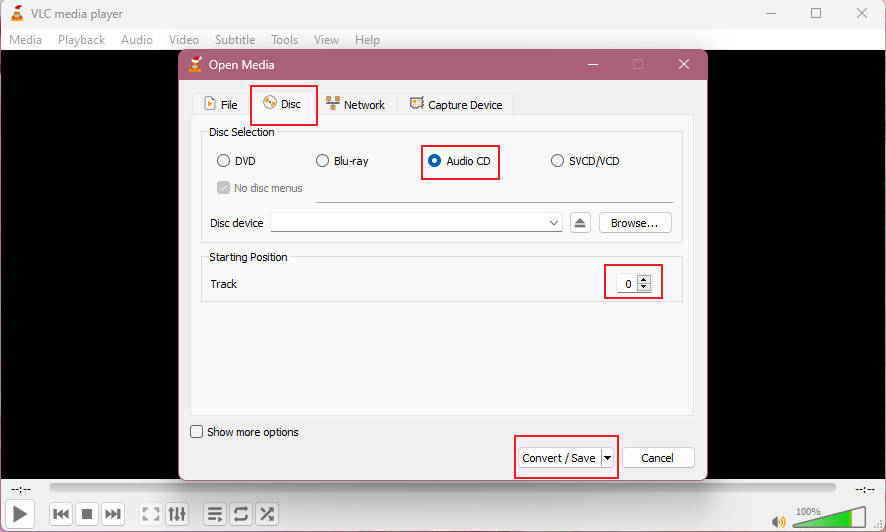Click the Convert / Save button

pyautogui.click(x=559, y=458)
